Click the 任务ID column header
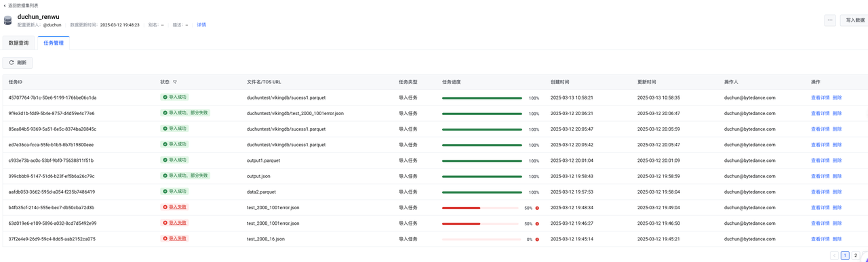The image size is (868, 262). coord(16,82)
